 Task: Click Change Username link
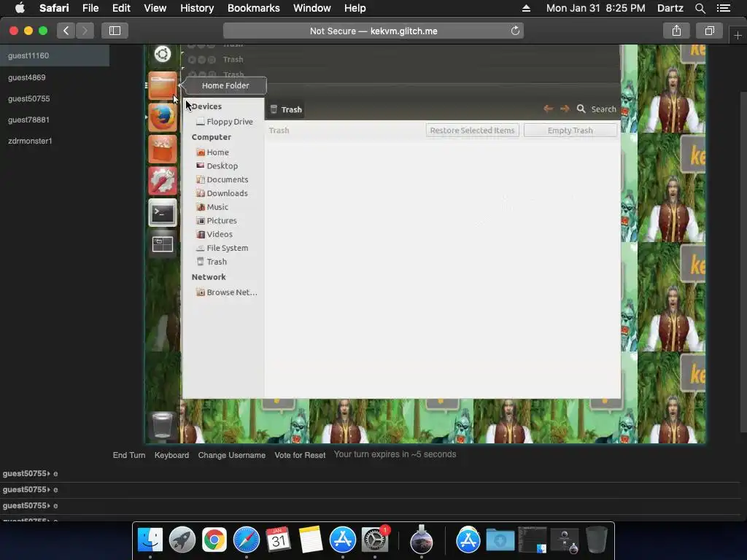click(x=231, y=455)
